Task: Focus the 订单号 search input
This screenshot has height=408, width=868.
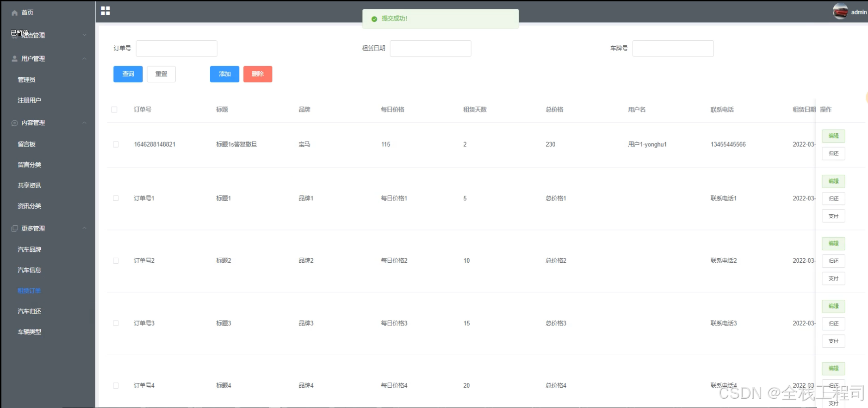Action: (x=176, y=49)
